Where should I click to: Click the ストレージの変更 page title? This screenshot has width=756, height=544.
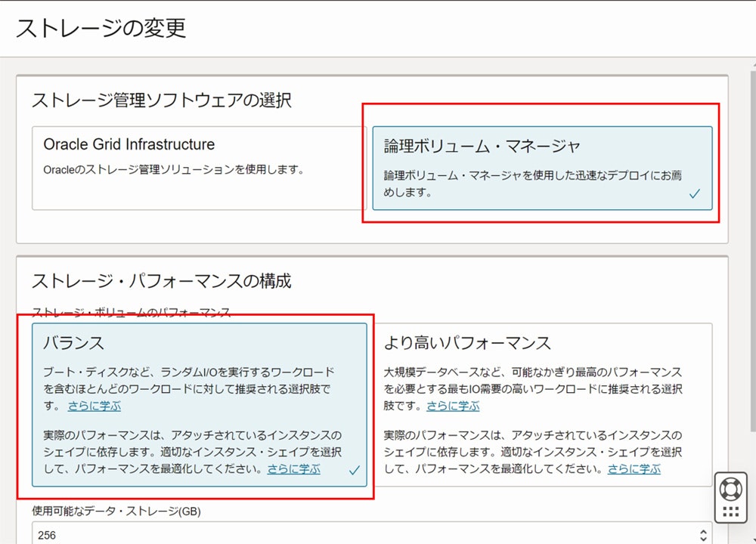(x=101, y=28)
